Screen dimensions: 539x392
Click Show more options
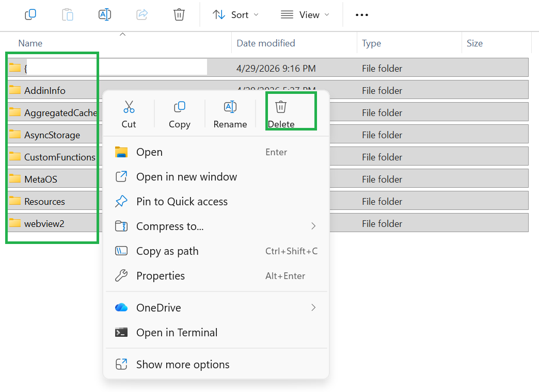point(216,364)
